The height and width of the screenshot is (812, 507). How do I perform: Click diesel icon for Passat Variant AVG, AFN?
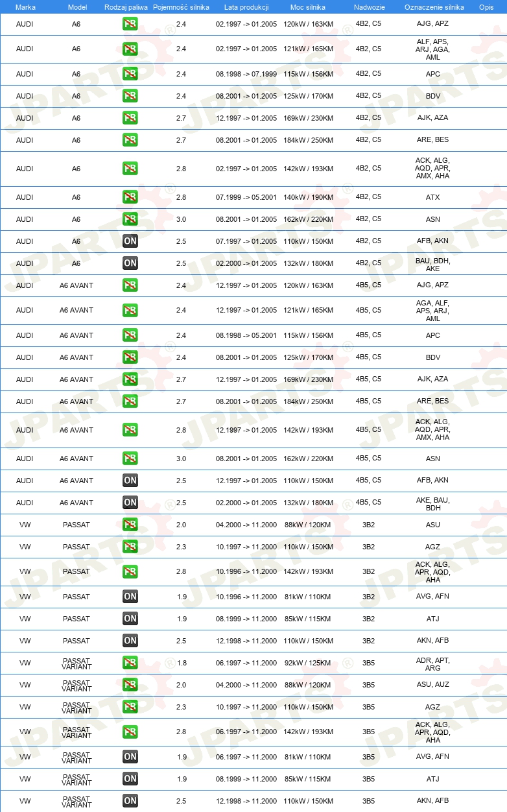pyautogui.click(x=130, y=757)
